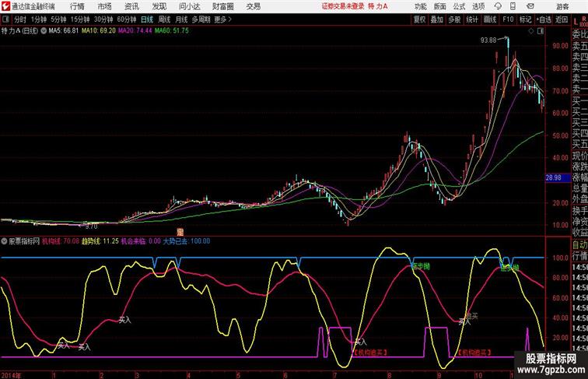This screenshot has width=588, height=379.
Task: Click the 通达信 app logo icon
Action: click(5, 6)
